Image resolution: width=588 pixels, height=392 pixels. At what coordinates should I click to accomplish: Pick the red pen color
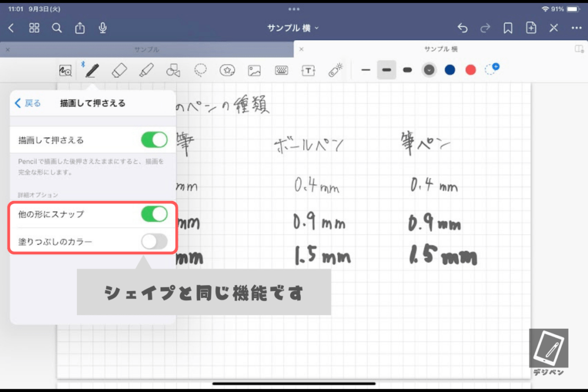click(471, 69)
